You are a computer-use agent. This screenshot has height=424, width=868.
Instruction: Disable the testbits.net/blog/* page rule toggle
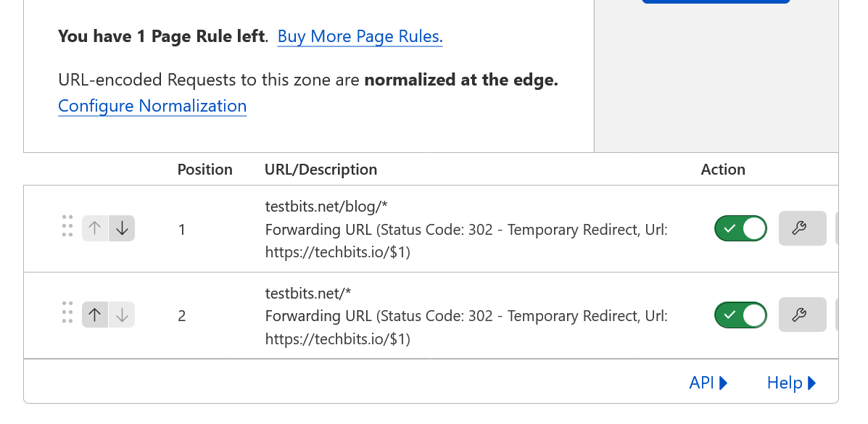pos(740,228)
